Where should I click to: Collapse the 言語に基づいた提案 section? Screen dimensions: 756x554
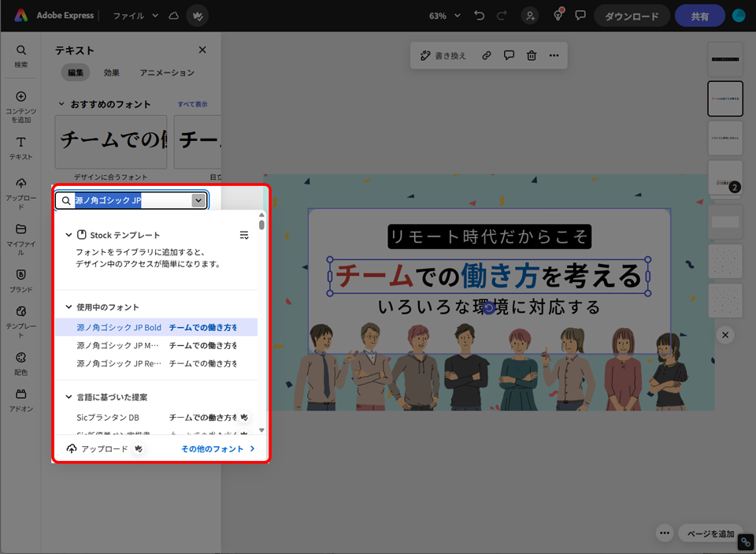pyautogui.click(x=69, y=397)
